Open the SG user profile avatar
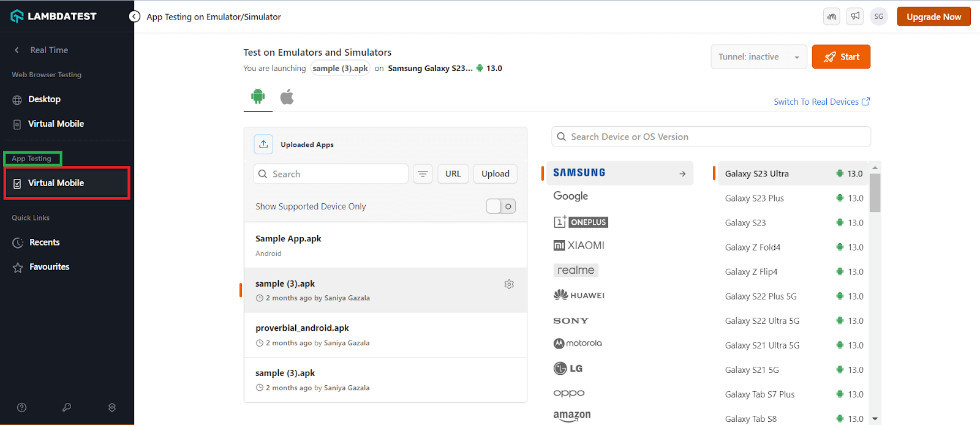980x425 pixels. [x=879, y=17]
